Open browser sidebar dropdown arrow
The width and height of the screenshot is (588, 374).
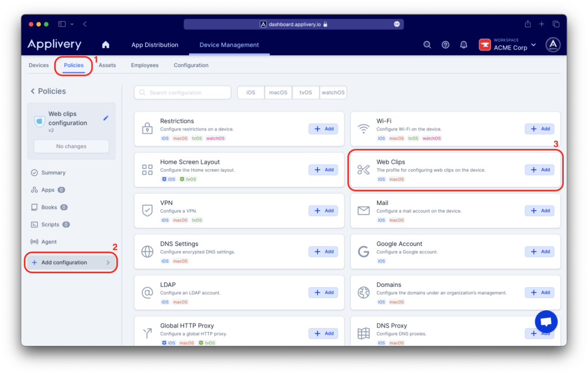coord(72,24)
